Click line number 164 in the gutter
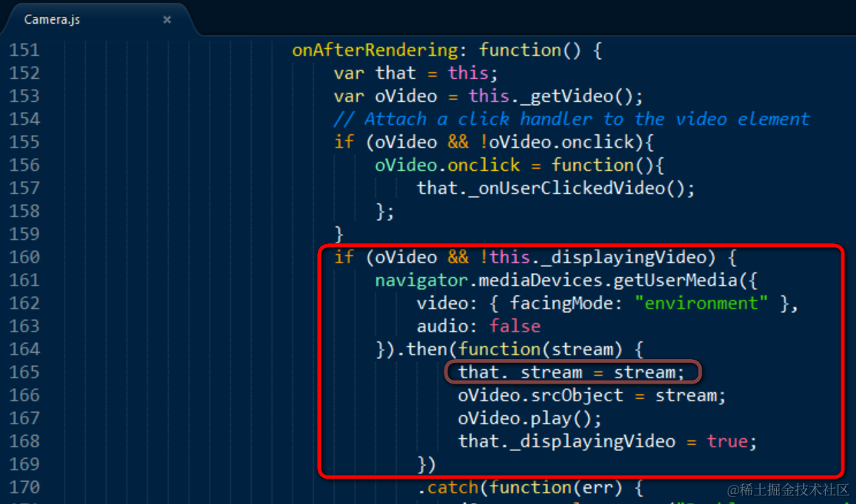Viewport: 856px width, 504px height. [x=25, y=348]
